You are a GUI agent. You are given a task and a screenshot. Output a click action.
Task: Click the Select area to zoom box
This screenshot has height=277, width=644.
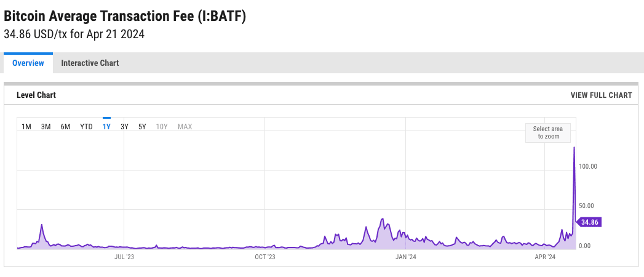click(x=548, y=133)
